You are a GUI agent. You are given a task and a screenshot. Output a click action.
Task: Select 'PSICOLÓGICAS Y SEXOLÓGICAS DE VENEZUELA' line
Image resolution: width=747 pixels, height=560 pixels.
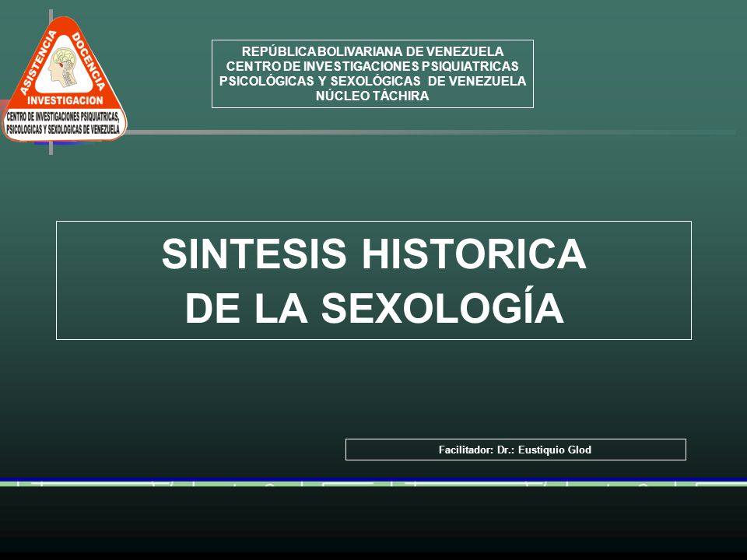pos(373,81)
